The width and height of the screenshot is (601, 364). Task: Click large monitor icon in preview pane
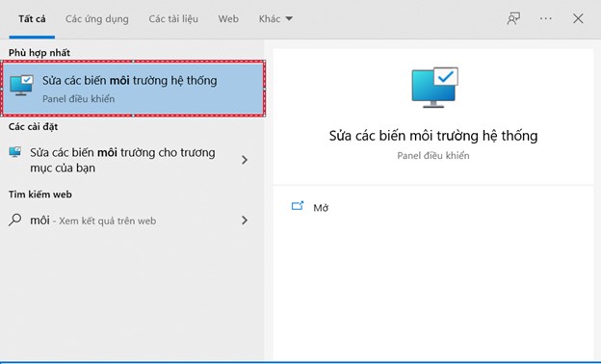coord(434,88)
